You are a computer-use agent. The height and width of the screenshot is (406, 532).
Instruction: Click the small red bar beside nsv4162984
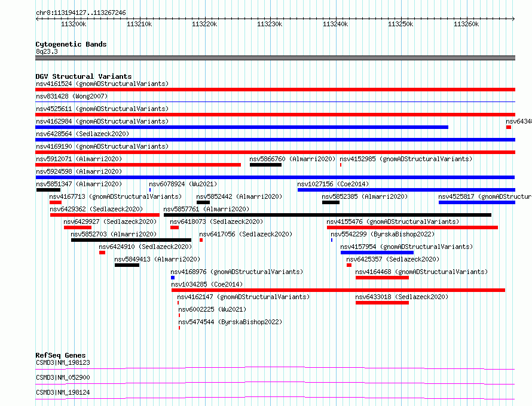coord(509,127)
